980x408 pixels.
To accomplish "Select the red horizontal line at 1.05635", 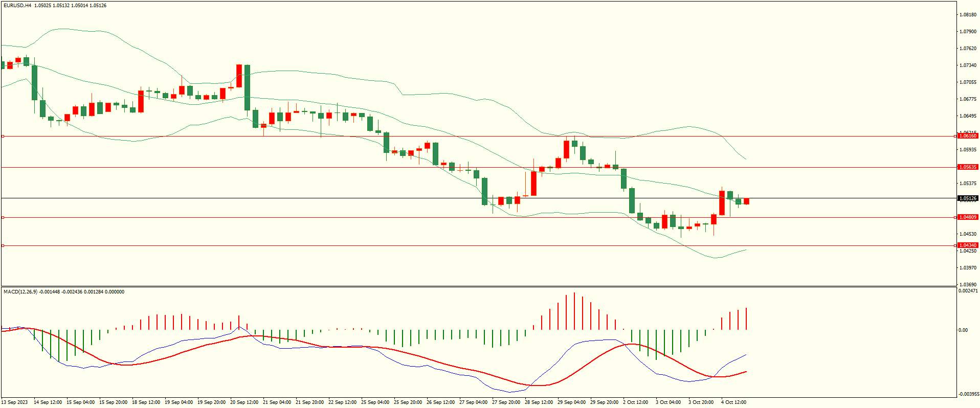I will [x=478, y=167].
